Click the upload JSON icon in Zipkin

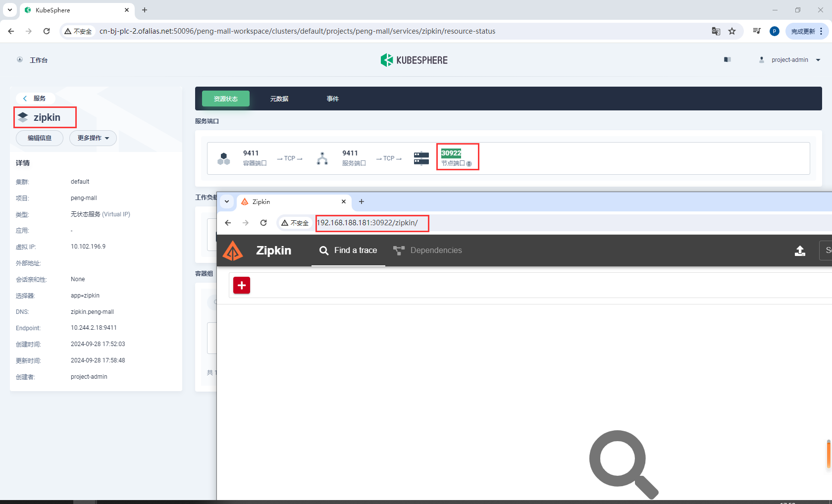pos(800,251)
